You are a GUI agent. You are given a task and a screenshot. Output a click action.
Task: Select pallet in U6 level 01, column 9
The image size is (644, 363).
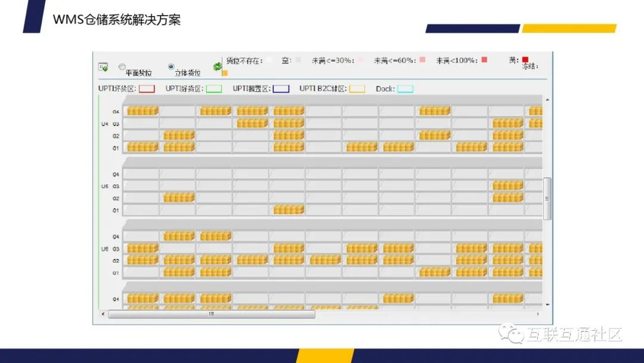point(435,272)
